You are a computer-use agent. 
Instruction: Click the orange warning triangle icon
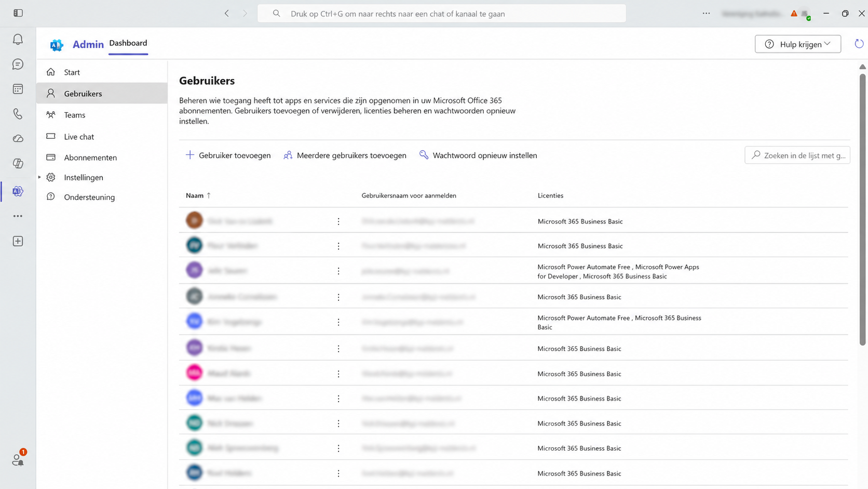pos(794,14)
